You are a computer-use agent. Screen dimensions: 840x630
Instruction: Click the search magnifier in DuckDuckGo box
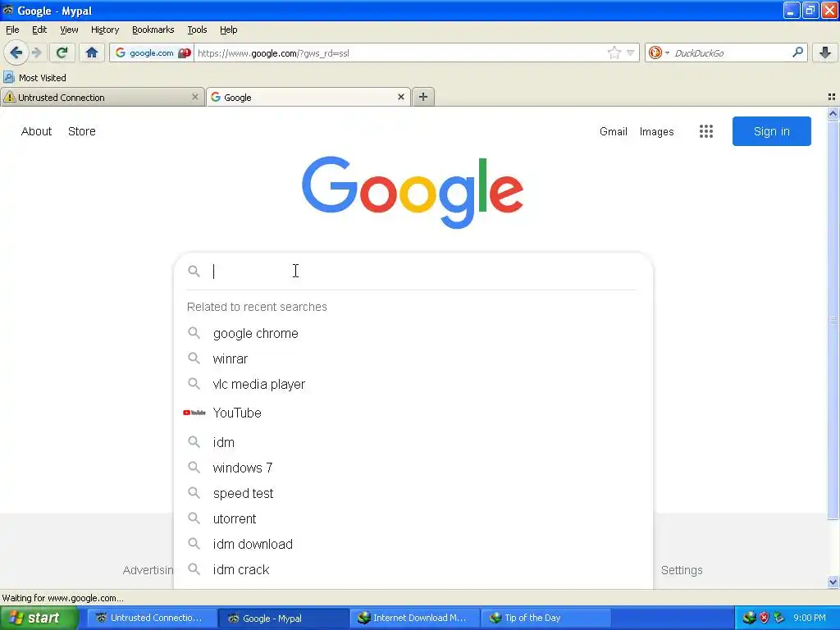coord(797,52)
